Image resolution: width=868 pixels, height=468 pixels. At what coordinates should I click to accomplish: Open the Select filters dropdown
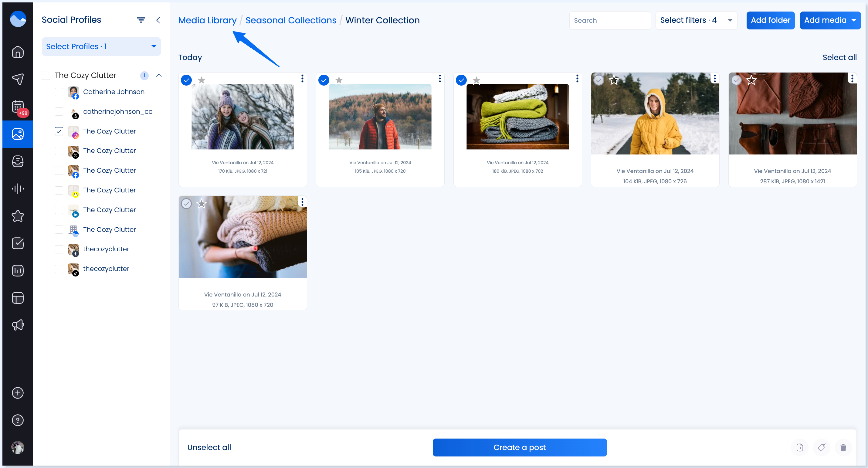(696, 20)
